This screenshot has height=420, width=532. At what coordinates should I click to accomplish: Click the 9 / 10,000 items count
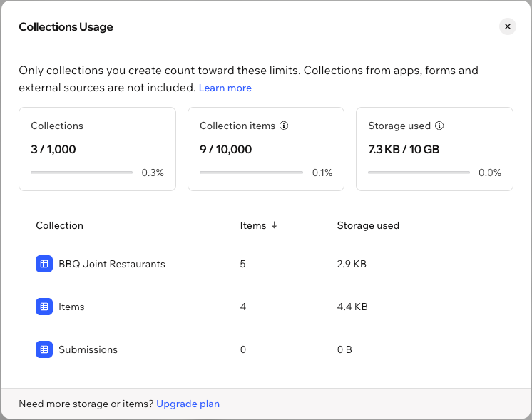[225, 149]
